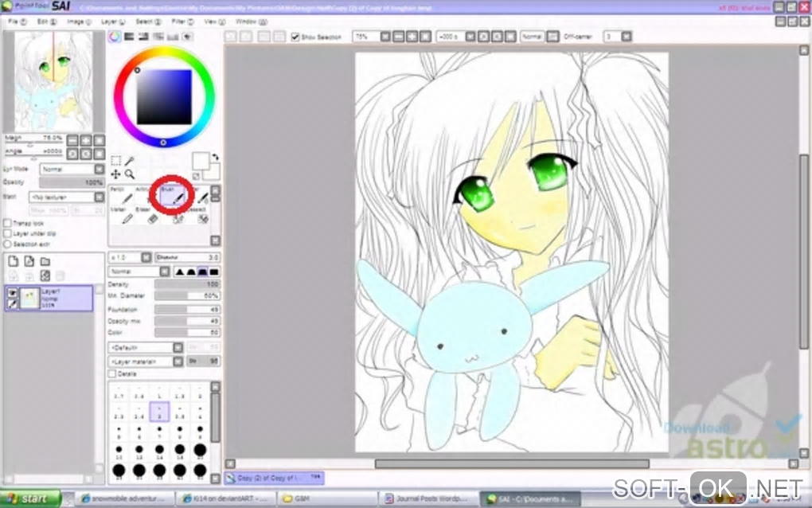Choose the flat brush edge shape
Screen dimensions: 812x508
point(214,272)
